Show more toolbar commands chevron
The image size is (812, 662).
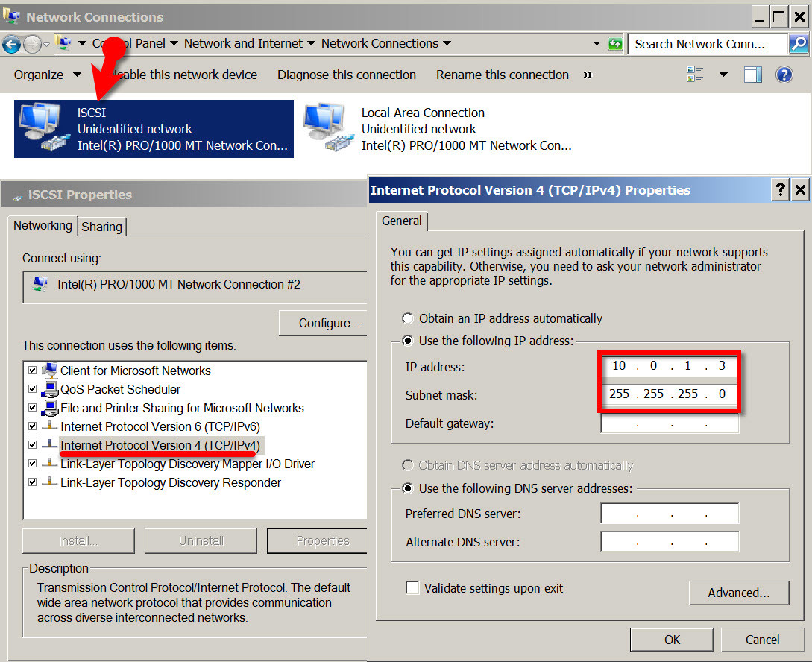(x=588, y=75)
